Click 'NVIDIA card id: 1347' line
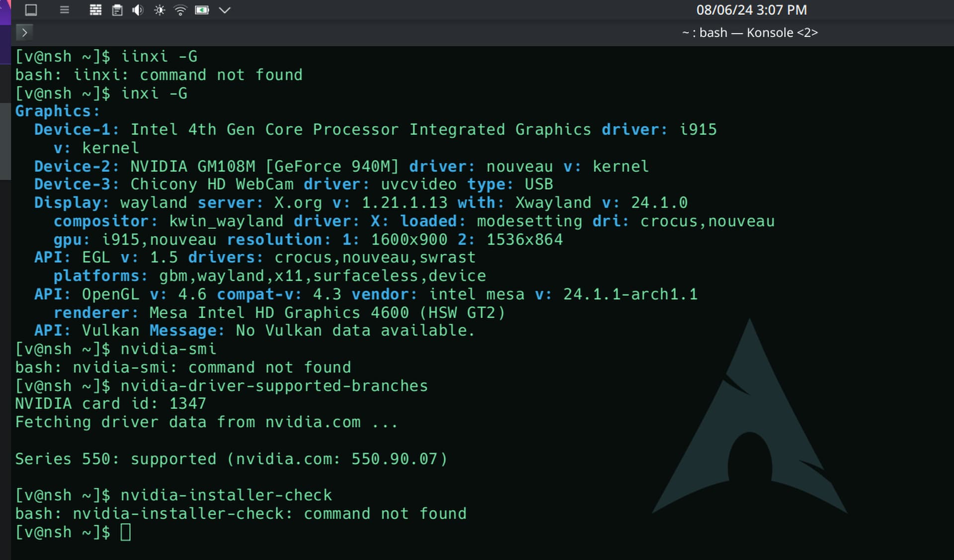 (x=110, y=404)
